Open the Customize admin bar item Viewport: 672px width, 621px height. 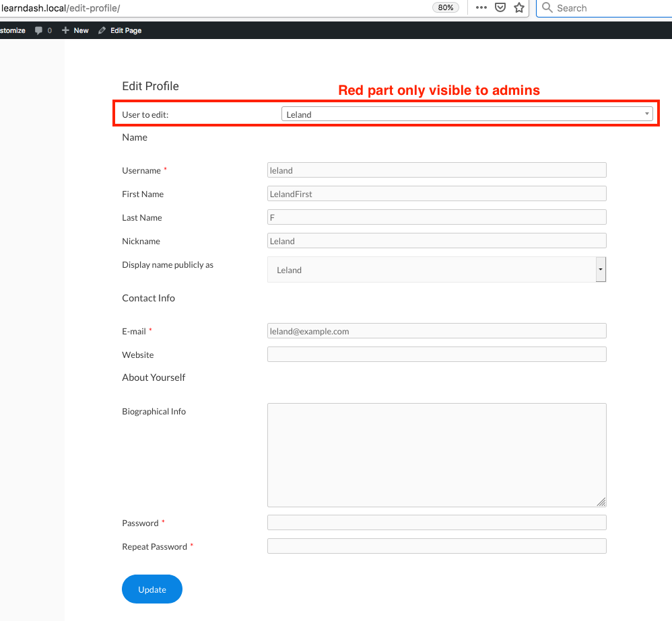pos(12,30)
